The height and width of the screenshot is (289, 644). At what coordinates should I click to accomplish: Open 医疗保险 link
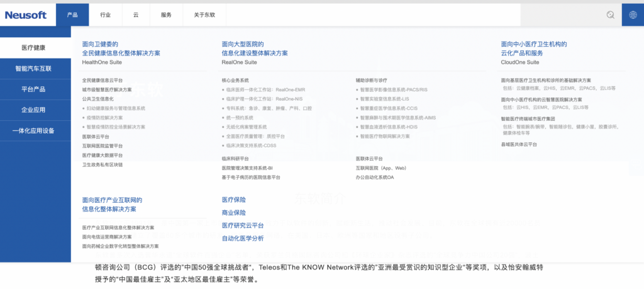(x=234, y=200)
